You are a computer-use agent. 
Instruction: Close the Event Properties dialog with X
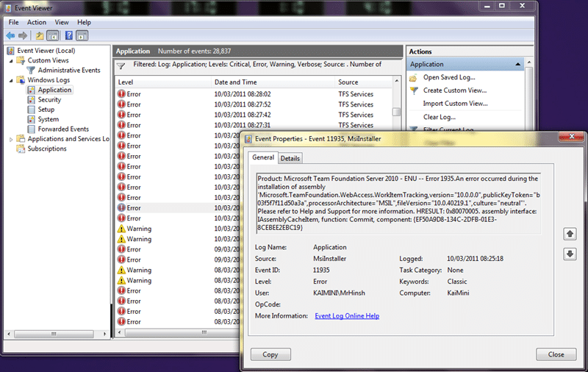pyautogui.click(x=572, y=136)
